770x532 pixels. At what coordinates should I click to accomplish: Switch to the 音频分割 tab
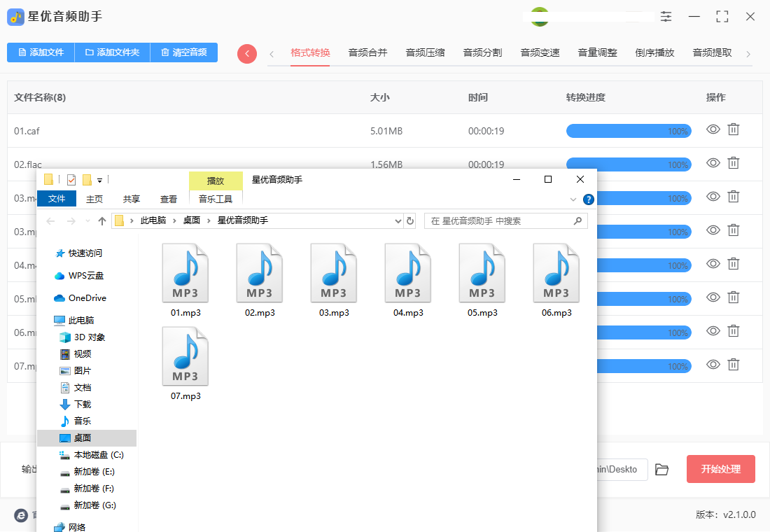483,52
